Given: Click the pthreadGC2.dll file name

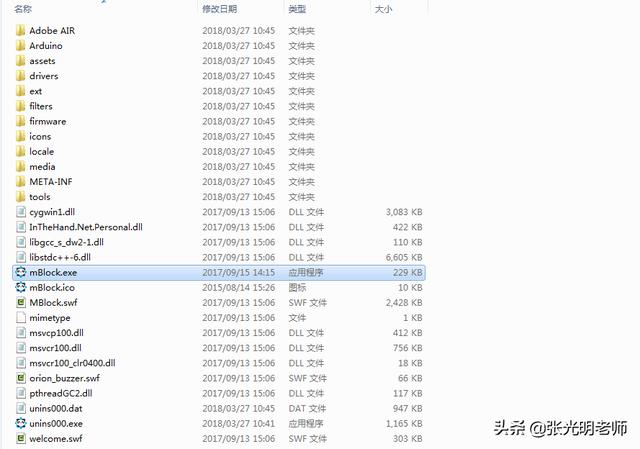Looking at the screenshot, I should click(x=61, y=393).
